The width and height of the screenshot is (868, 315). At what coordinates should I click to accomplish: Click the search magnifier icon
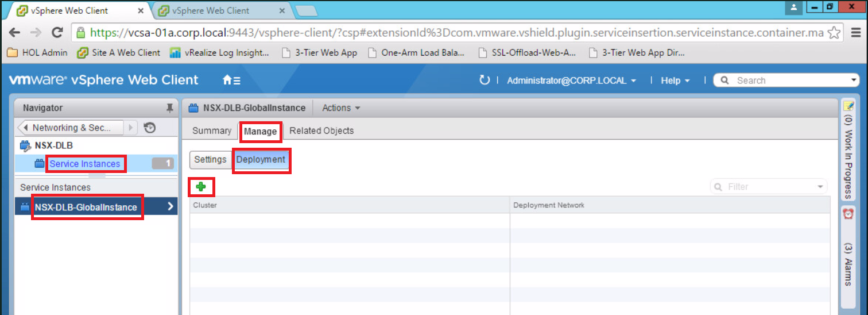725,80
